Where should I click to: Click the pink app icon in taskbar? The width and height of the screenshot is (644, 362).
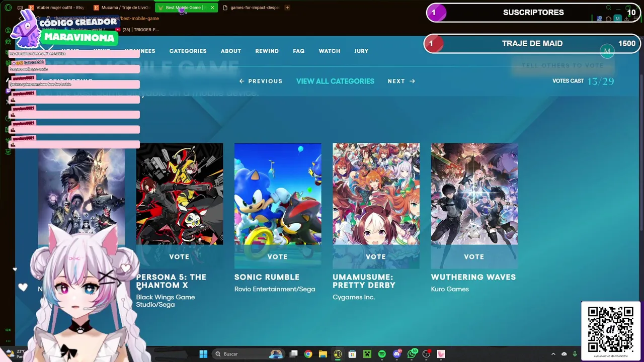coord(441,354)
